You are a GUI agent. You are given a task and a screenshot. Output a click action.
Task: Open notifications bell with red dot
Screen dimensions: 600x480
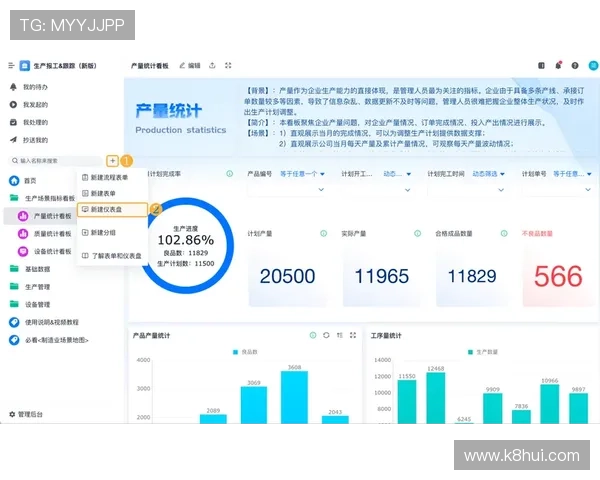[x=558, y=65]
